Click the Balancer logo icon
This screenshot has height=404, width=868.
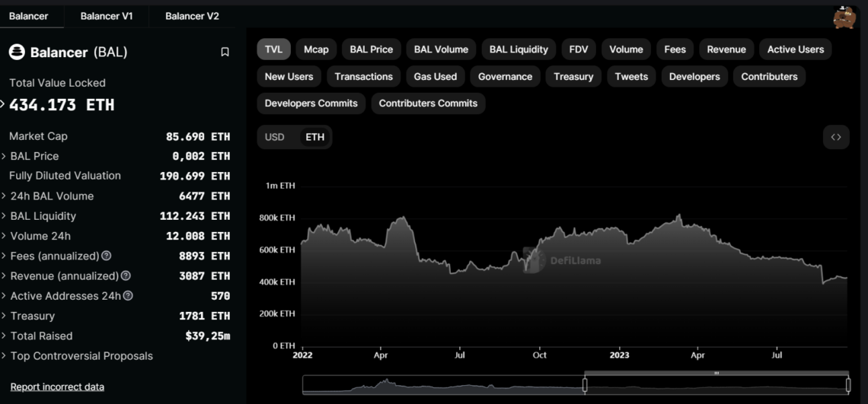[x=17, y=52]
